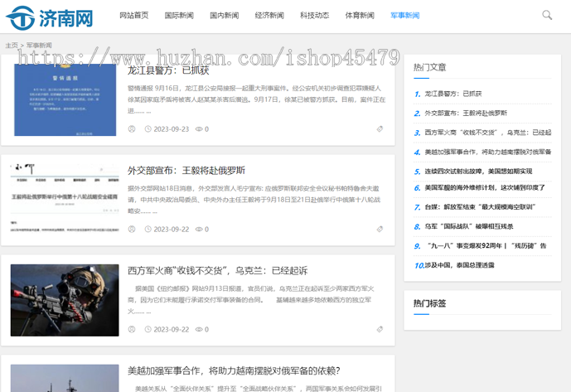Open hot article 5 连续四次试射出故障
This screenshot has height=392, width=571.
478,172
